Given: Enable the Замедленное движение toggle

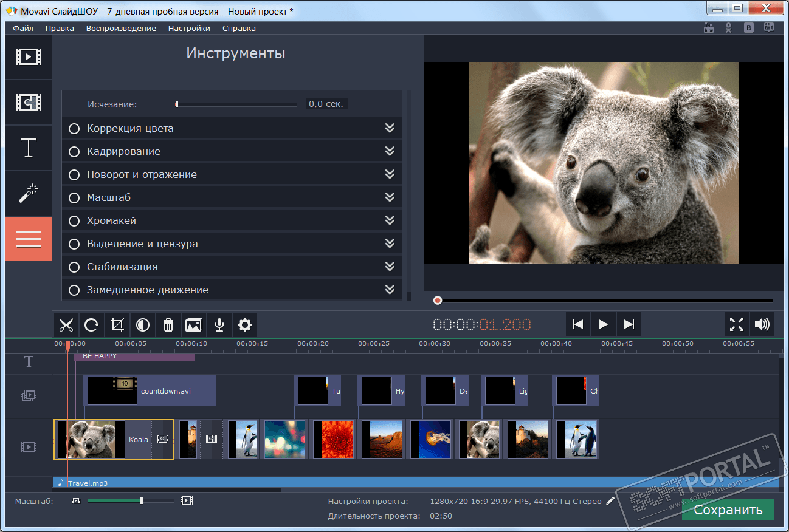Looking at the screenshot, I should 74,290.
